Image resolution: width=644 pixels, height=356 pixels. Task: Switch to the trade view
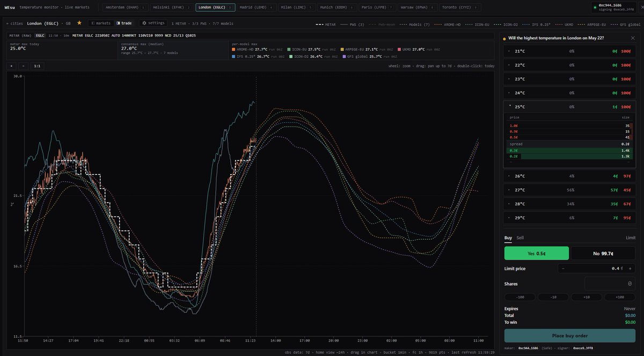point(124,23)
